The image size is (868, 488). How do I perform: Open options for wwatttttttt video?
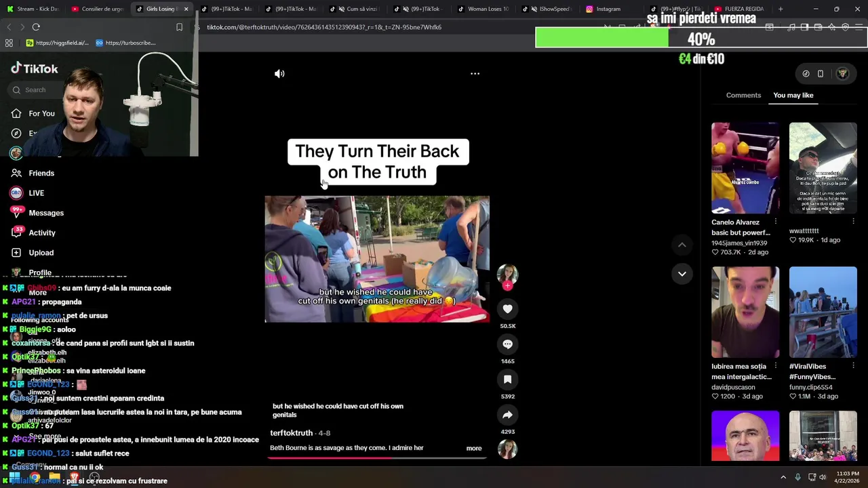pyautogui.click(x=853, y=222)
